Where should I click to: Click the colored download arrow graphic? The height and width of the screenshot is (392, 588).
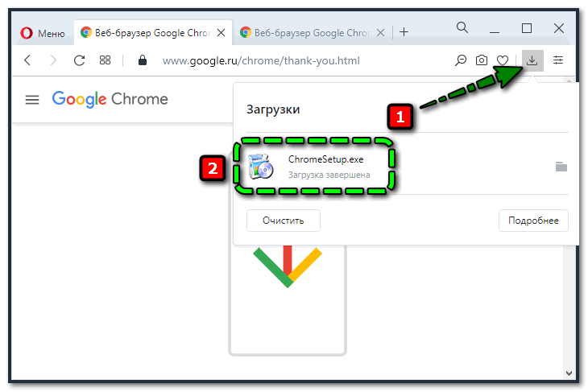(288, 266)
